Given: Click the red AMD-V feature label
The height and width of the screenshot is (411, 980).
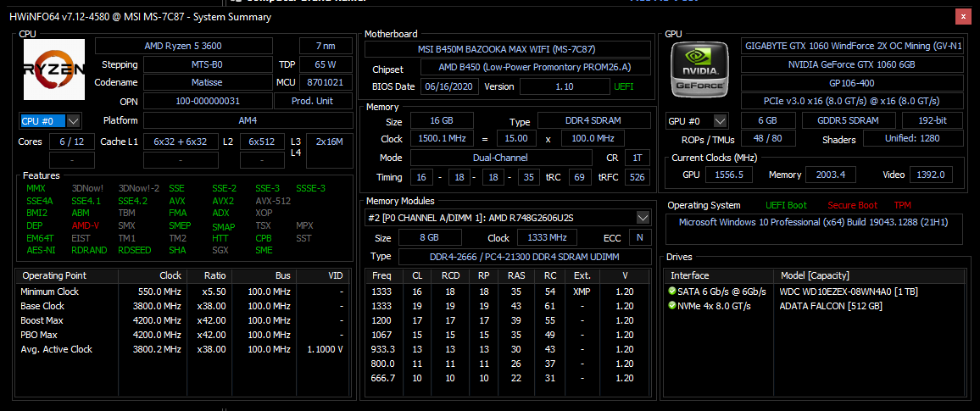Looking at the screenshot, I should [x=85, y=226].
